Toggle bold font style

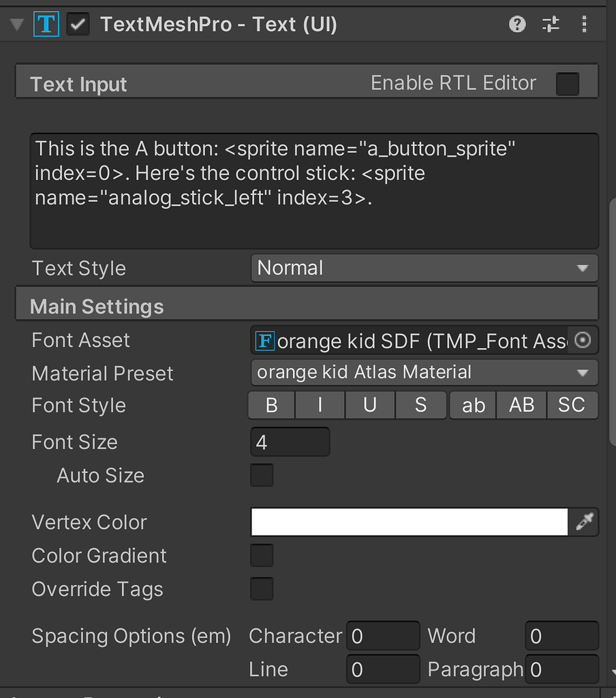[271, 405]
